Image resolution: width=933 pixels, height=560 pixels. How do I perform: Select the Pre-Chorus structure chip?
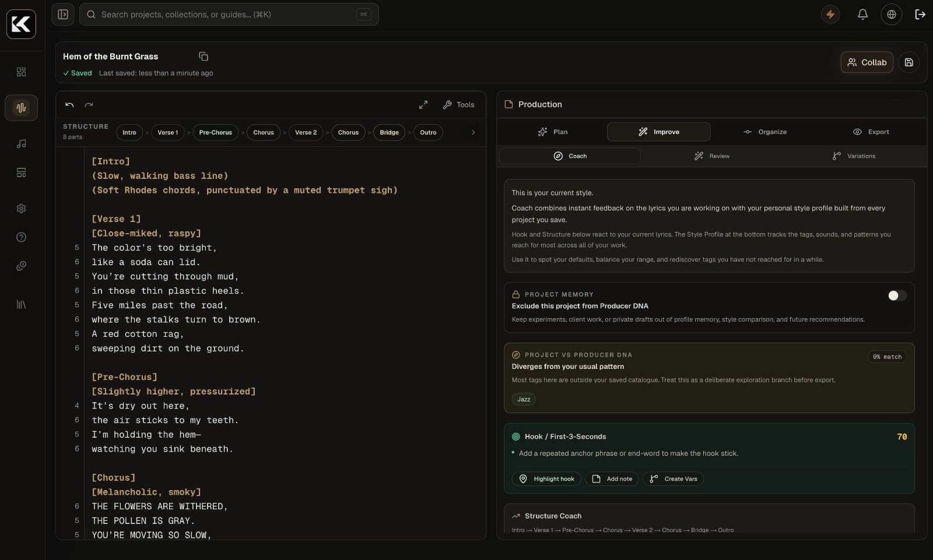pyautogui.click(x=216, y=132)
